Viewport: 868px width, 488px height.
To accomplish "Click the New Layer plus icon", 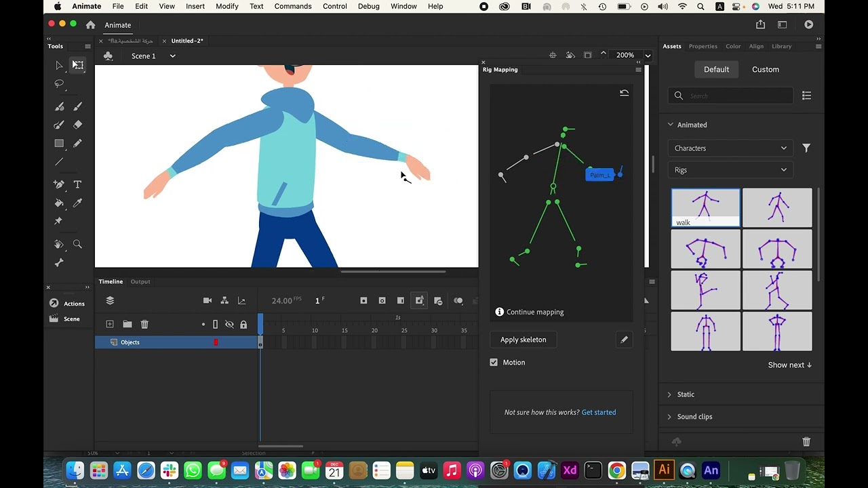I will tap(110, 325).
